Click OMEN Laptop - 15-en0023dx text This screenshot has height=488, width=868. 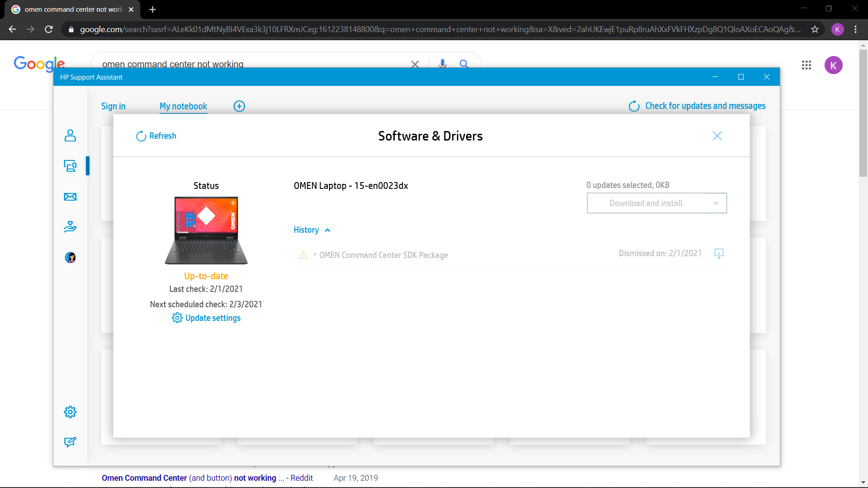click(x=351, y=186)
